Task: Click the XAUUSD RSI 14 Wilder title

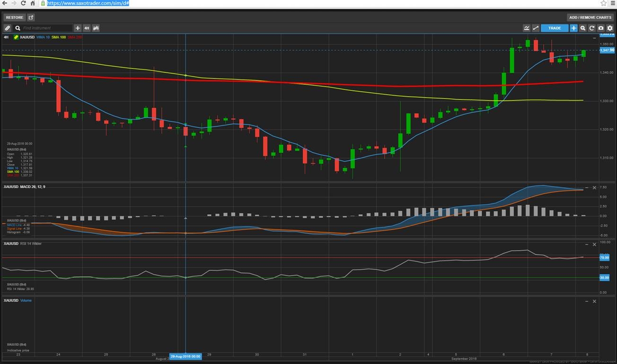Action: coord(23,243)
